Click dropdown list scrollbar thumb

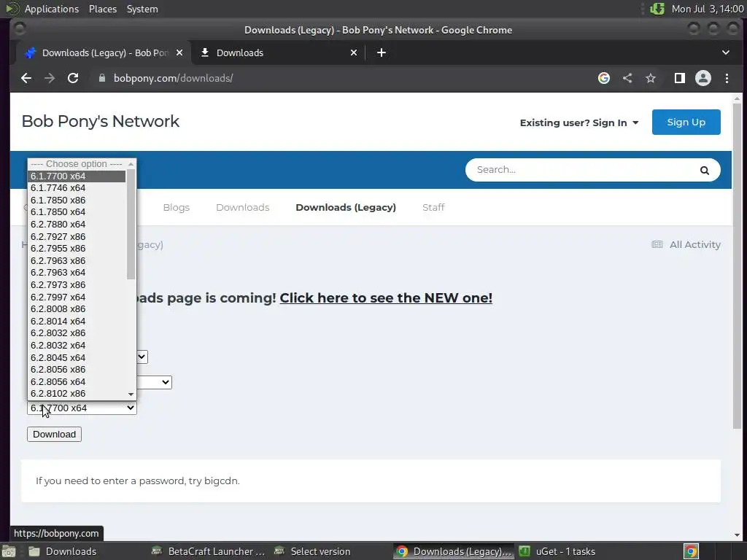point(131,224)
